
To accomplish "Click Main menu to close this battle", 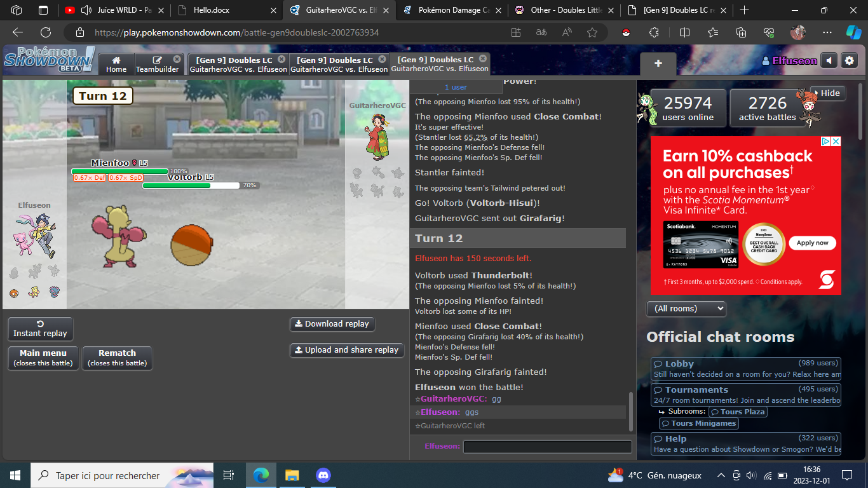I will [x=43, y=358].
